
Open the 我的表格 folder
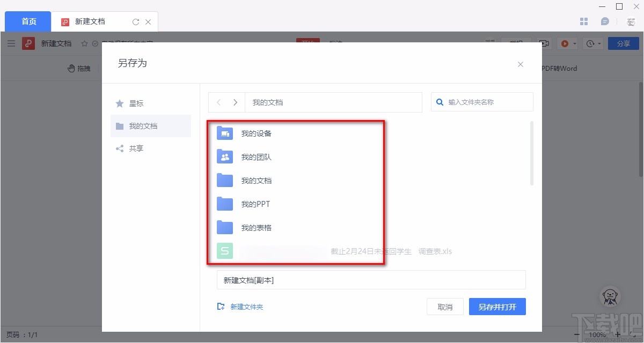pos(256,228)
